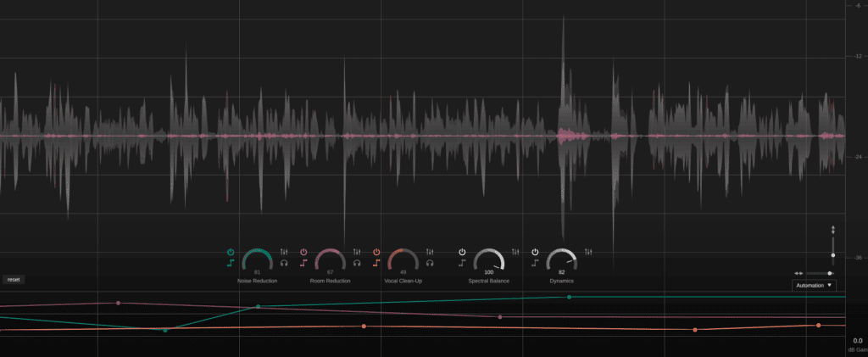Toggle Dynamics power button
This screenshot has width=868, height=357.
tap(535, 252)
